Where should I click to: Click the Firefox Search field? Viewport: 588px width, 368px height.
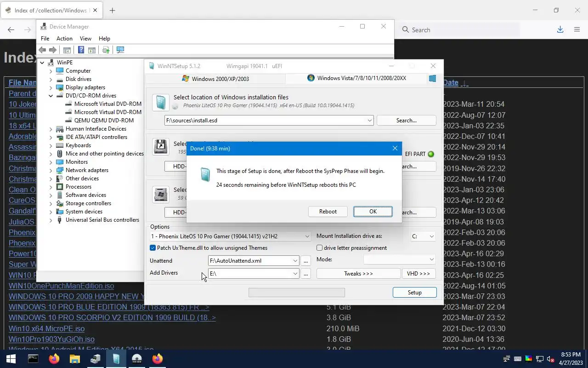click(459, 30)
